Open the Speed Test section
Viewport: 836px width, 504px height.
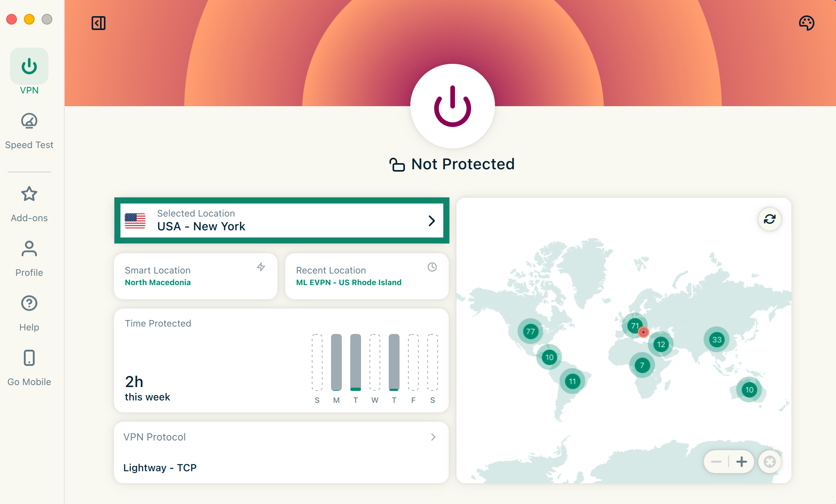[29, 131]
